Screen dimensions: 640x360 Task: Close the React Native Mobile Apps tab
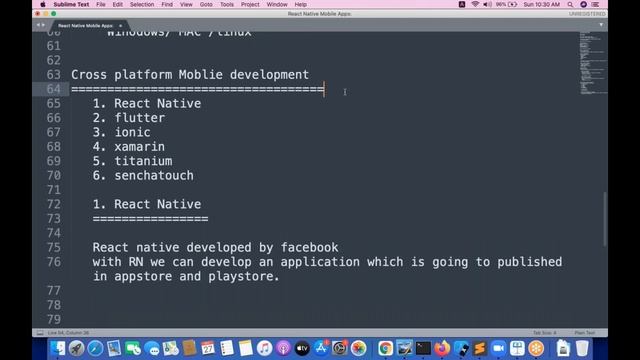(x=120, y=26)
